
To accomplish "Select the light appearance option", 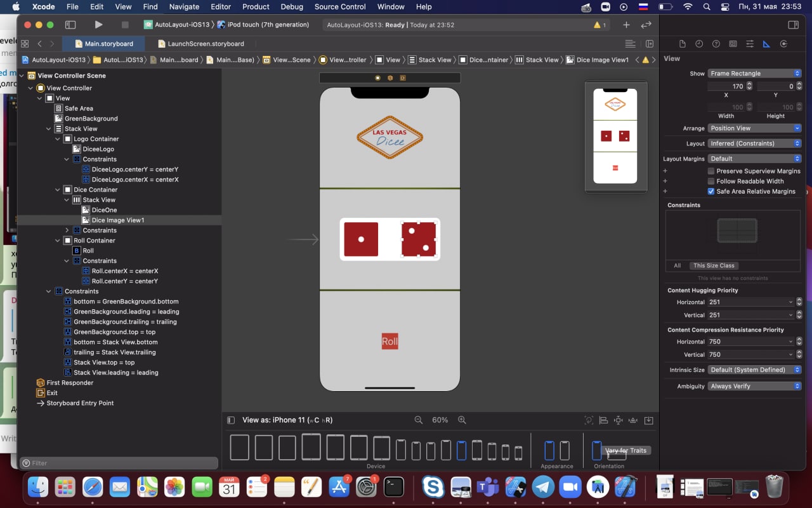I will click(x=549, y=451).
